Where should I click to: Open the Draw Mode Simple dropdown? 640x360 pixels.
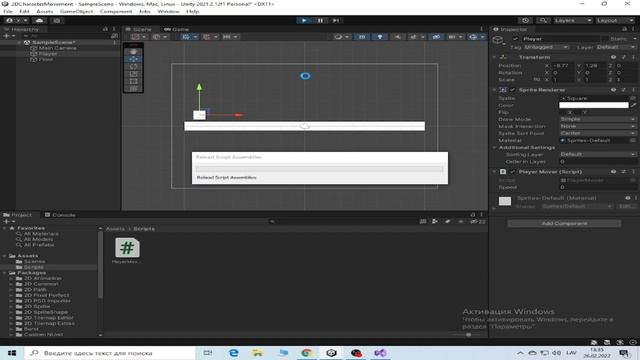pos(598,119)
